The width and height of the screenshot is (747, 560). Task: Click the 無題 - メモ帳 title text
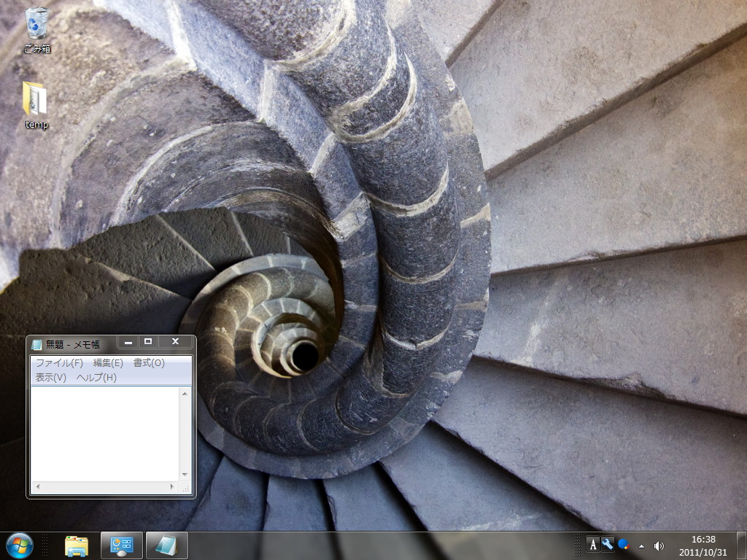(73, 344)
